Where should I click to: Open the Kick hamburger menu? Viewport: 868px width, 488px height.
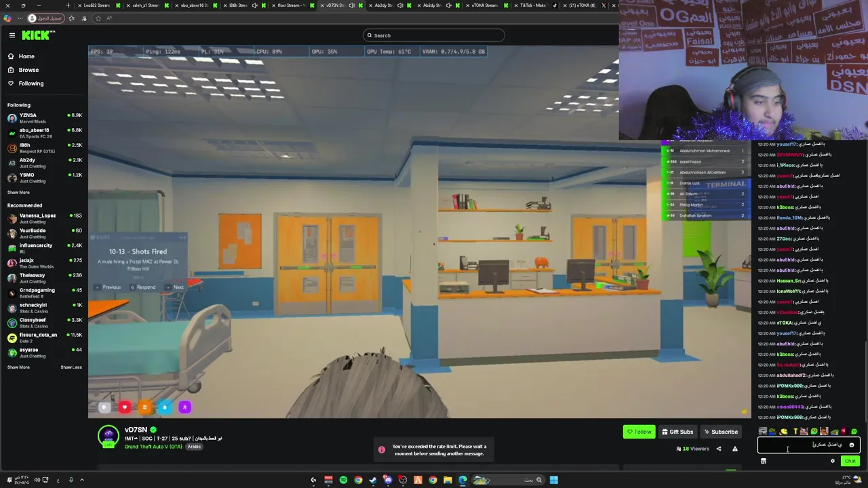click(x=12, y=35)
